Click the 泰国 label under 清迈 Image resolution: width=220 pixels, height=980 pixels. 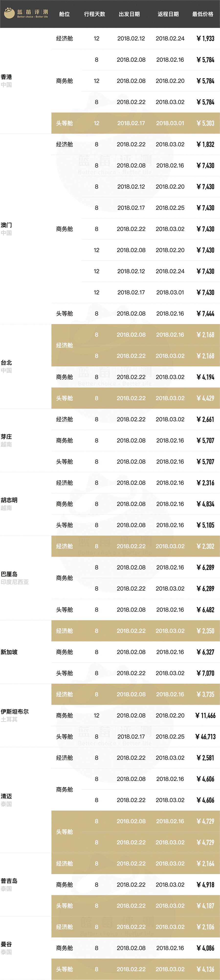pyautogui.click(x=6, y=804)
